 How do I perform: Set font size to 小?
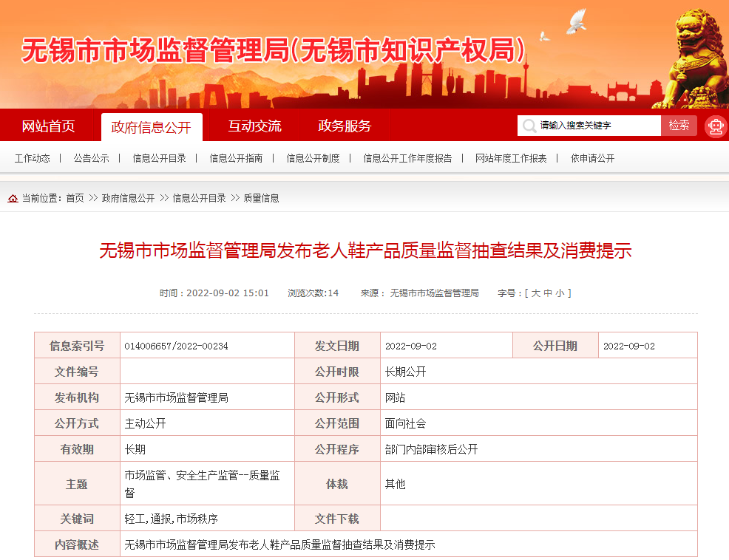pos(560,293)
